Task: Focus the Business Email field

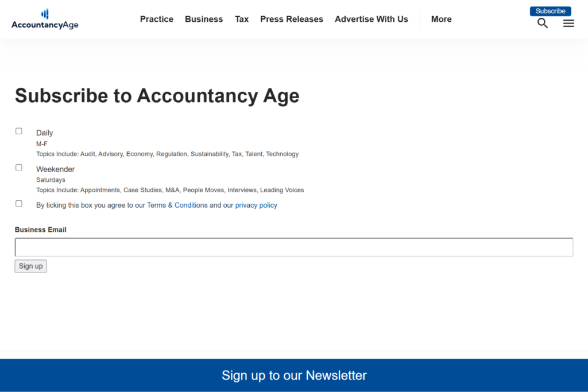Action: coord(294,247)
